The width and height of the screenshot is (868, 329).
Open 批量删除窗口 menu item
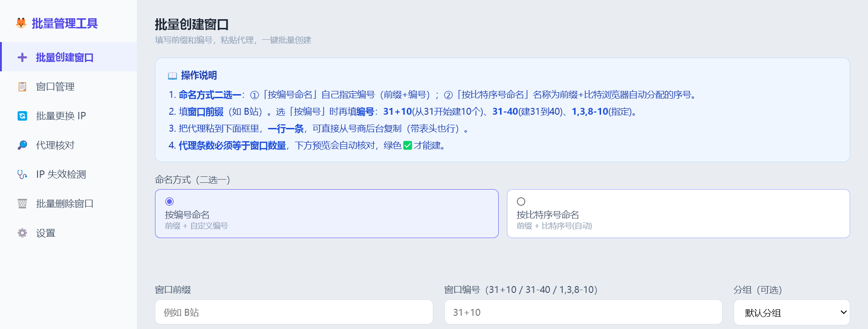coord(69,204)
